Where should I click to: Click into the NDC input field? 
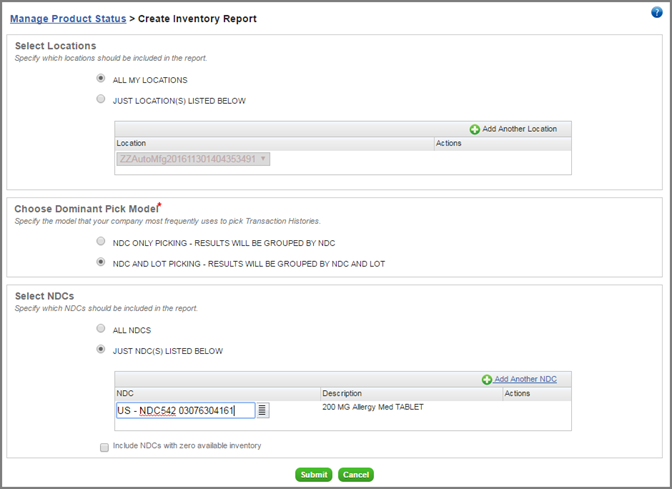(186, 411)
